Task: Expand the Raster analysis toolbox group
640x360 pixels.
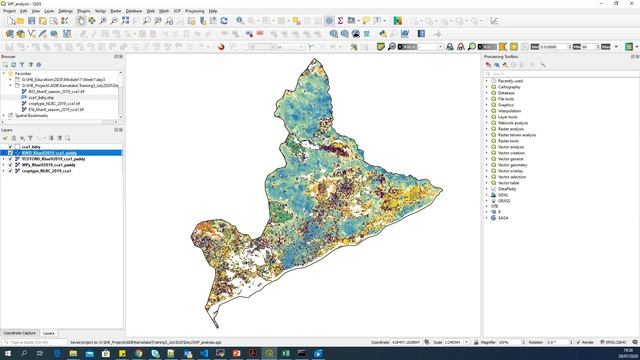Action: tap(487, 129)
